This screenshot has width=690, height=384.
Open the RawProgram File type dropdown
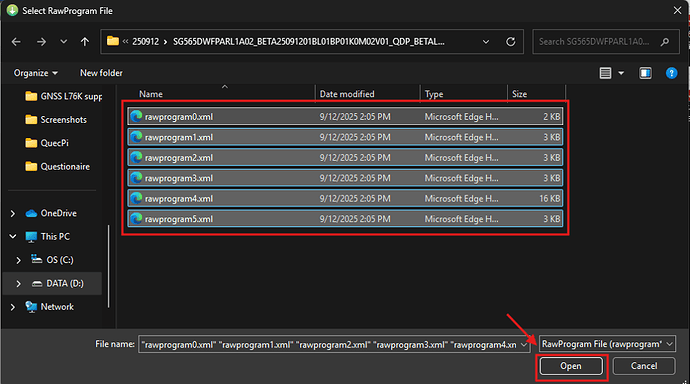coord(607,344)
